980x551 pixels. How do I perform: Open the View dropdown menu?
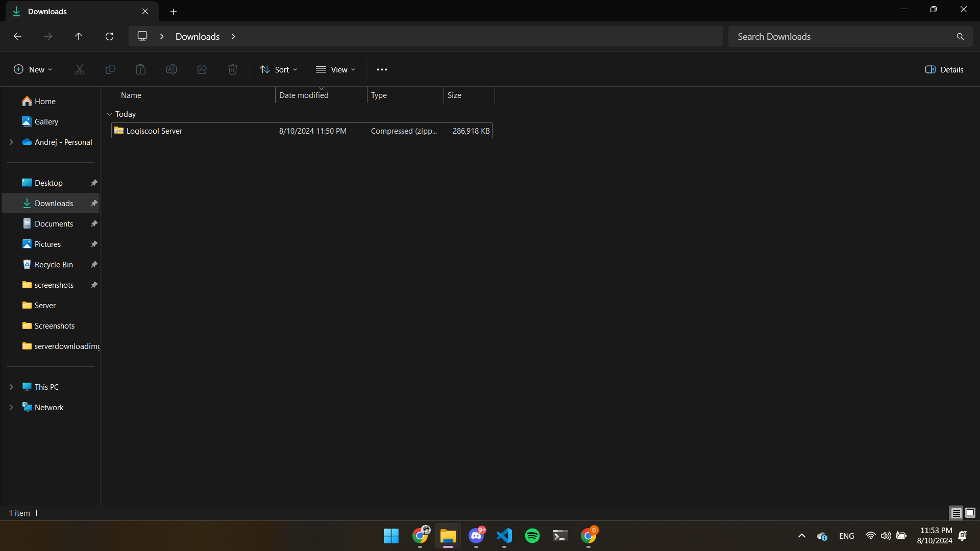pyautogui.click(x=335, y=69)
